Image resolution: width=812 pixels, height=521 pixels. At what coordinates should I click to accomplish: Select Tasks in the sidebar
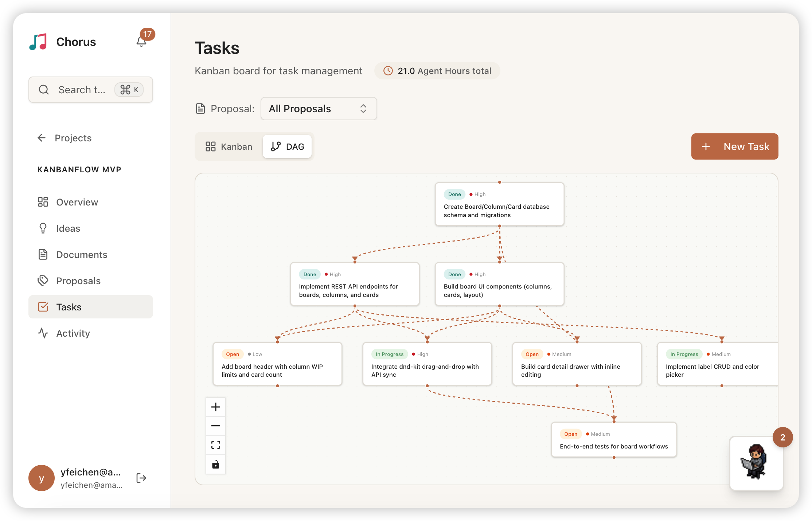click(69, 307)
